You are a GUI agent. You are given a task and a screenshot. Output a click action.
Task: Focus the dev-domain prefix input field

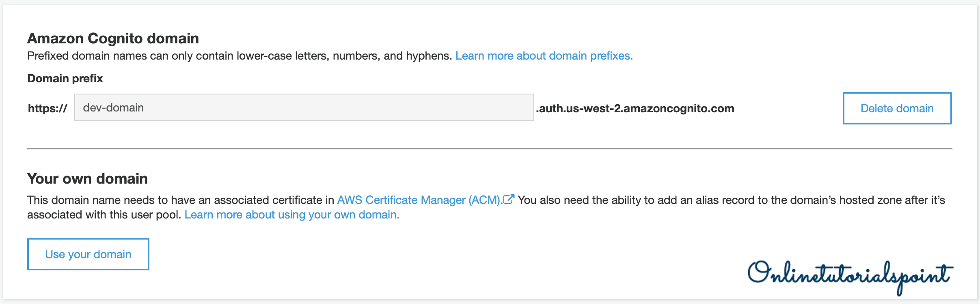(304, 108)
